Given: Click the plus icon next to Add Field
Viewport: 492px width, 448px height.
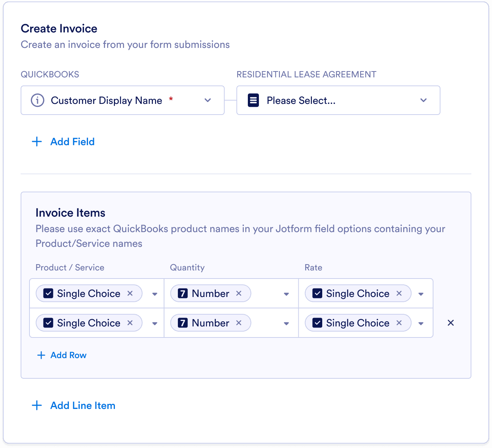Looking at the screenshot, I should [36, 141].
